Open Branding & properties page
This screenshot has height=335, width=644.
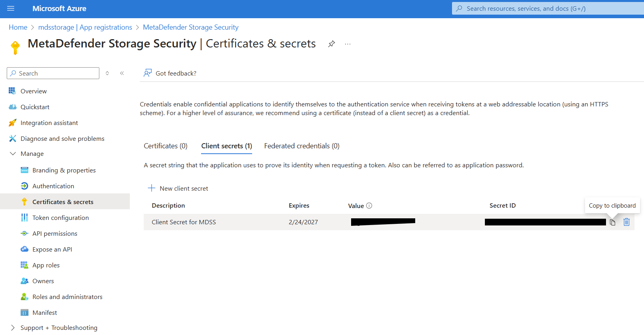point(65,170)
